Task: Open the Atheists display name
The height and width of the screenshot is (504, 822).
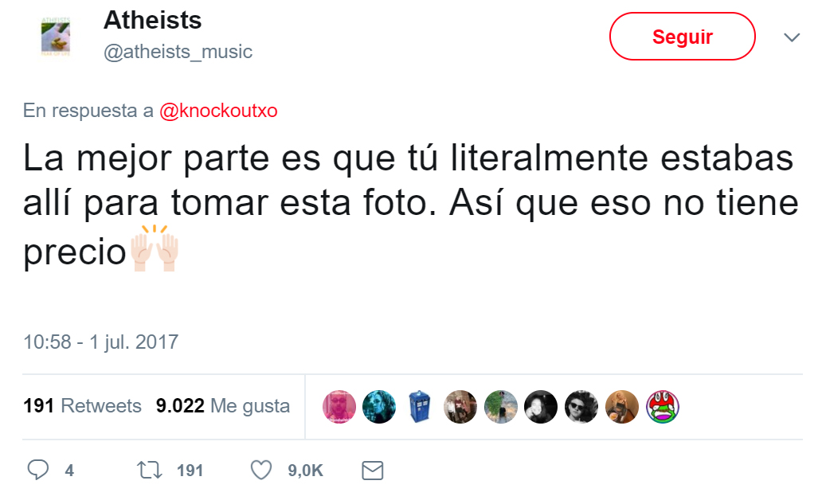Action: pos(153,21)
